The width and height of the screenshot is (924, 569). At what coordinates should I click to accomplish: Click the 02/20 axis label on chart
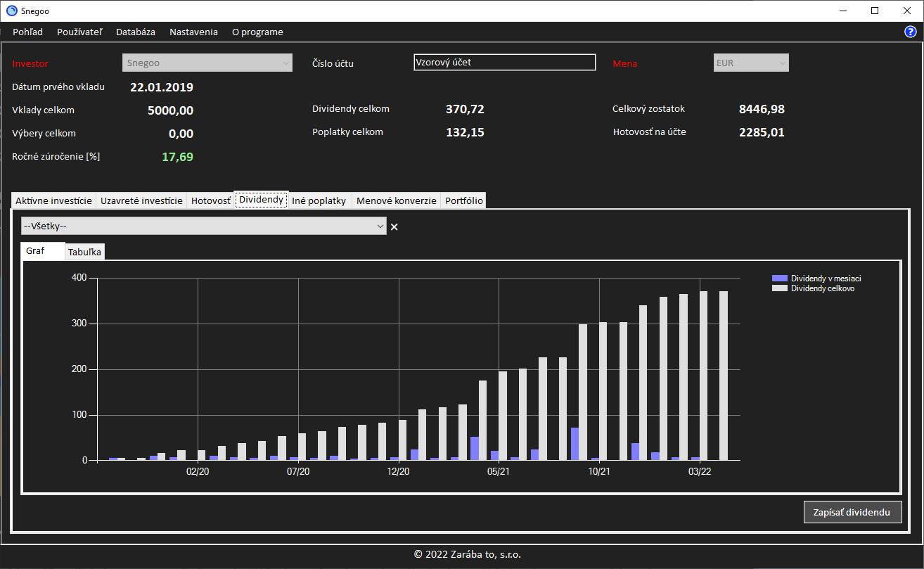[x=198, y=471]
